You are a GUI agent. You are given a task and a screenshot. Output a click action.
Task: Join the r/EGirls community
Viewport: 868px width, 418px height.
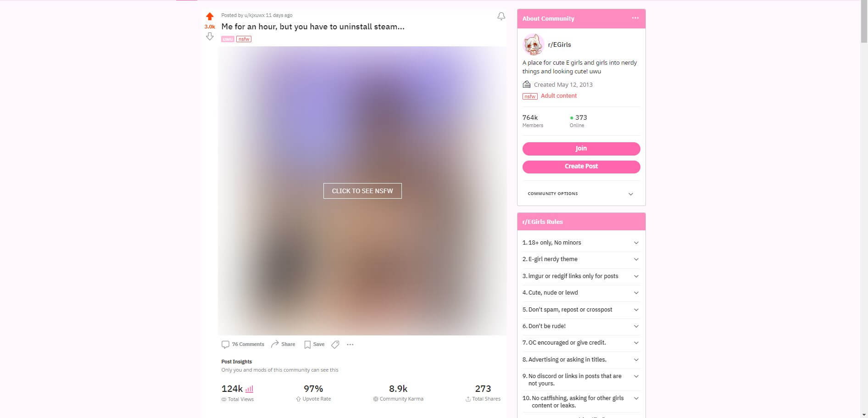tap(581, 149)
